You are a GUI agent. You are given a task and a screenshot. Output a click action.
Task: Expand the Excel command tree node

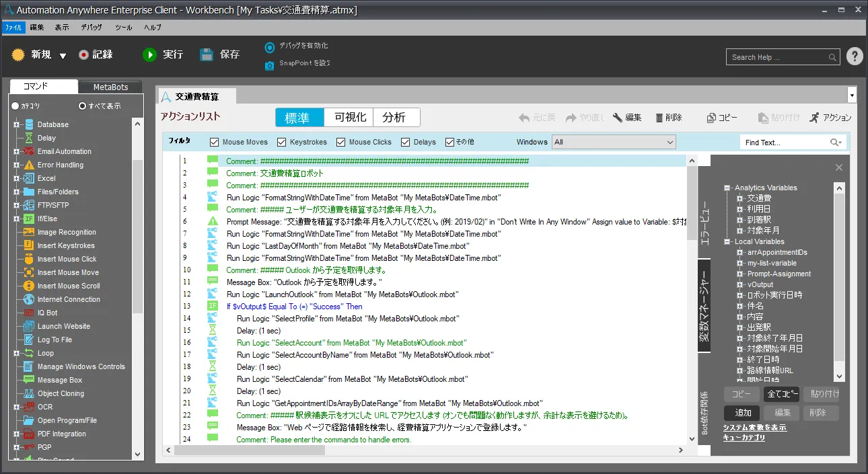[16, 178]
